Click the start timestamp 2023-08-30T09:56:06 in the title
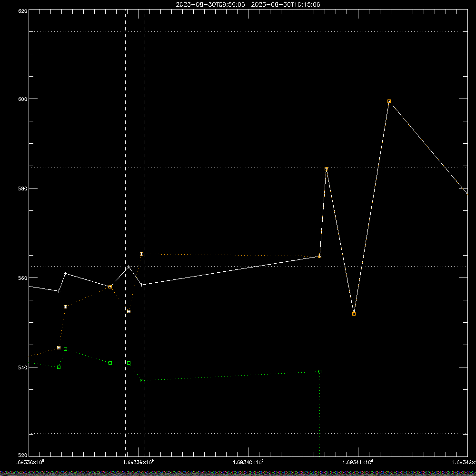Screen dimensions: 476x476 (210, 5)
